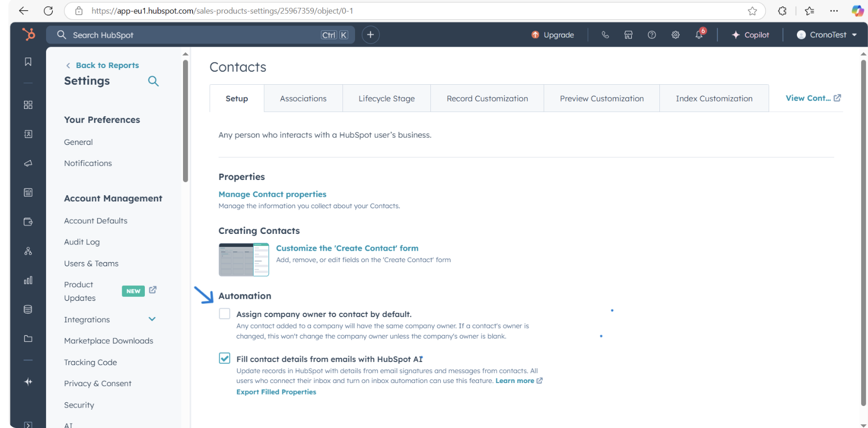Switch to the Setup tab

pyautogui.click(x=237, y=98)
